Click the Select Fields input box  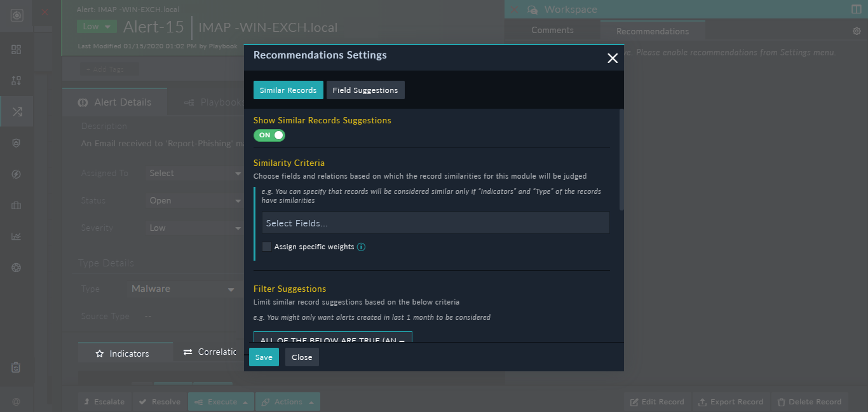click(435, 223)
